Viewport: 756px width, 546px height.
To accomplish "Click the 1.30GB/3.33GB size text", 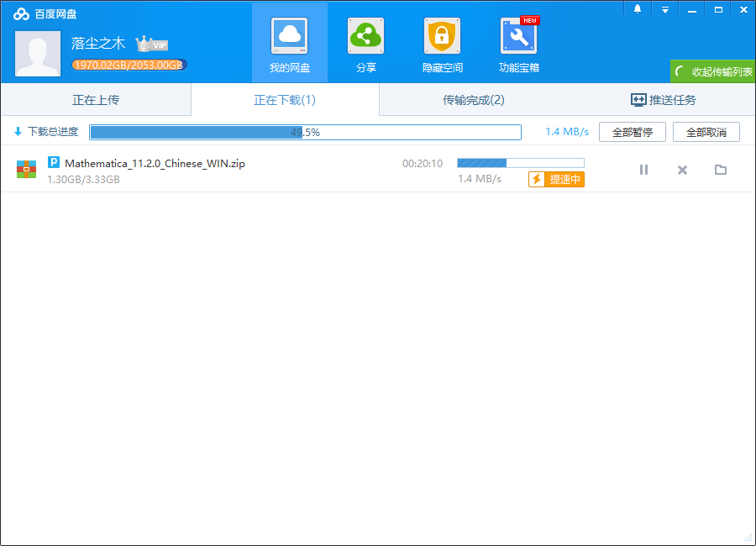I will (x=83, y=180).
